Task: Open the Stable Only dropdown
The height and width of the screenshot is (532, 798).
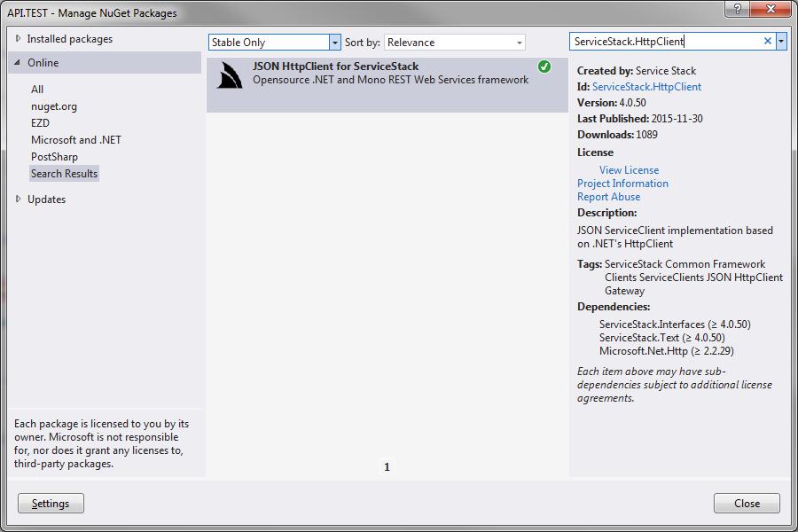Action: (274, 43)
